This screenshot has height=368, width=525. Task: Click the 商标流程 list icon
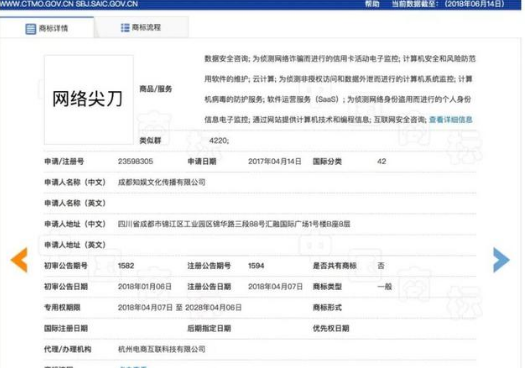pos(125,27)
